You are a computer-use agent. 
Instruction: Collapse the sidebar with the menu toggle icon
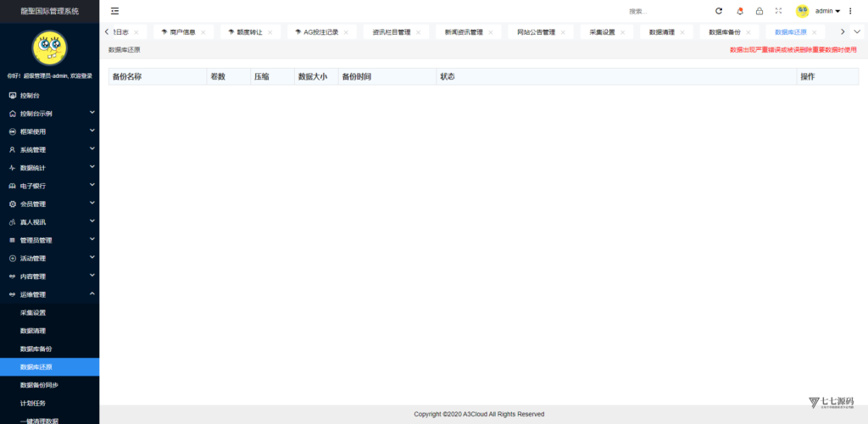(115, 11)
